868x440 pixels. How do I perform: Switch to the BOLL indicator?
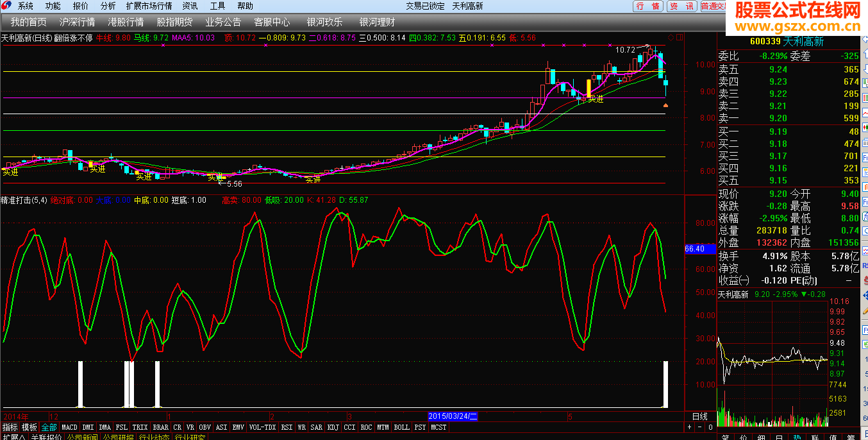pyautogui.click(x=402, y=427)
